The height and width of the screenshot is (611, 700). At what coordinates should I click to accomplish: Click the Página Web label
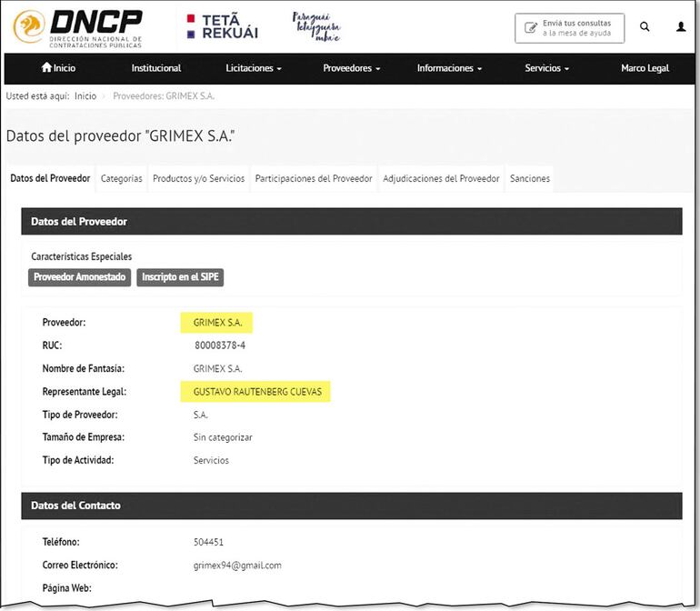pyautogui.click(x=66, y=588)
